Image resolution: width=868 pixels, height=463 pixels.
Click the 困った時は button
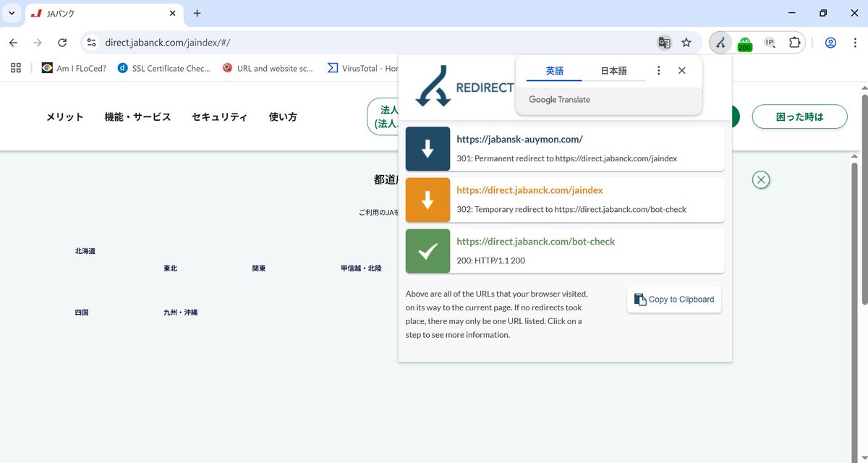point(799,116)
